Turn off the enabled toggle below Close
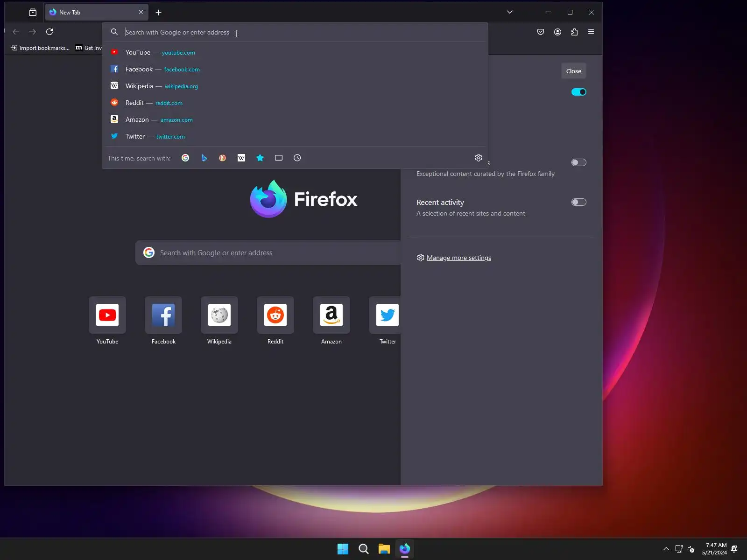The width and height of the screenshot is (747, 560). [x=579, y=92]
